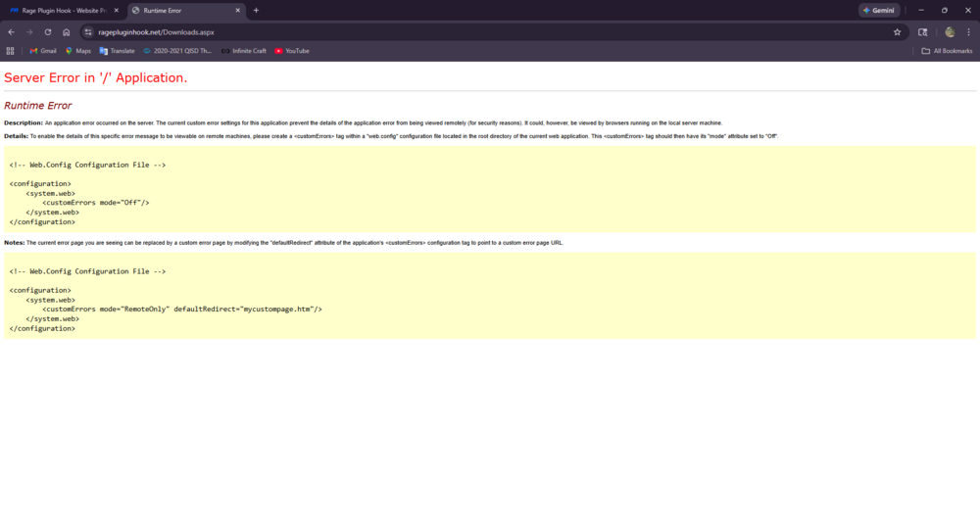Switch to Rage Plugin Hook tab

pyautogui.click(x=60, y=10)
